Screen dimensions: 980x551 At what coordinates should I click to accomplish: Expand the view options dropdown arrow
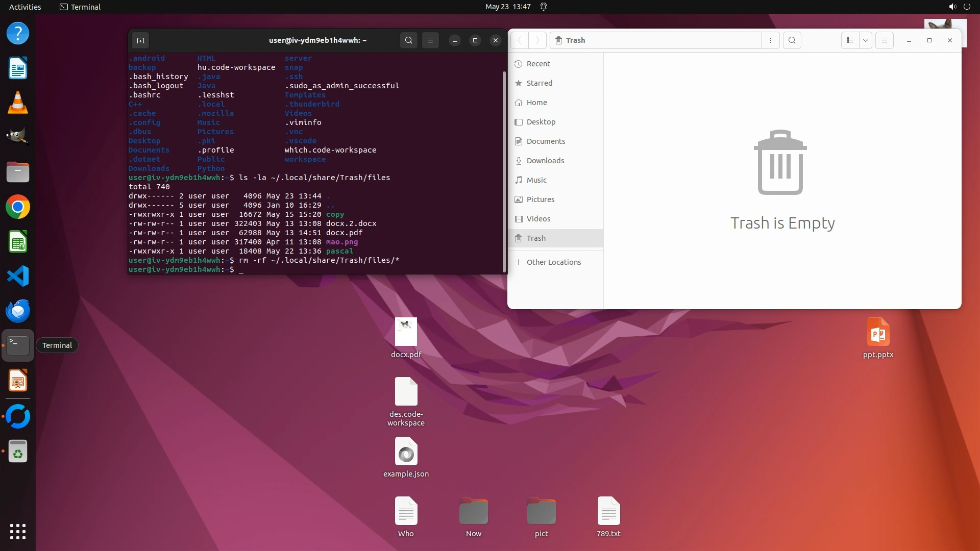[866, 40]
